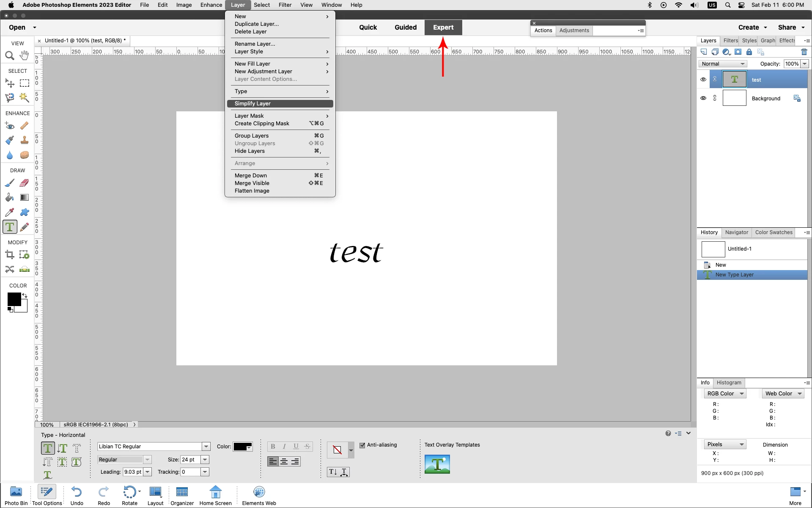The height and width of the screenshot is (508, 812).
Task: Disable the Anti-aliasing checkbox
Action: click(x=362, y=445)
